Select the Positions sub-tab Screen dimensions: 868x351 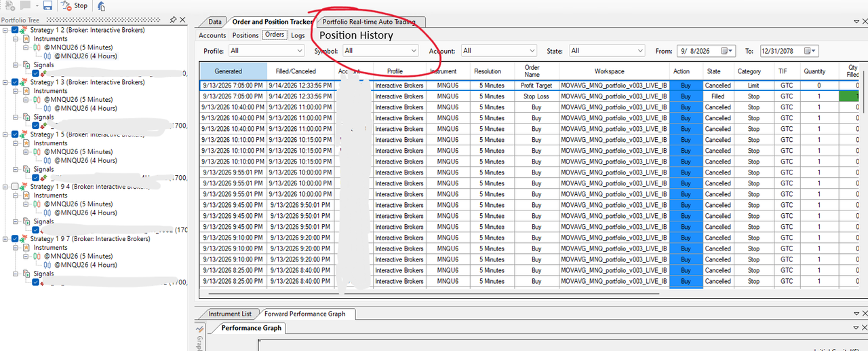point(245,35)
